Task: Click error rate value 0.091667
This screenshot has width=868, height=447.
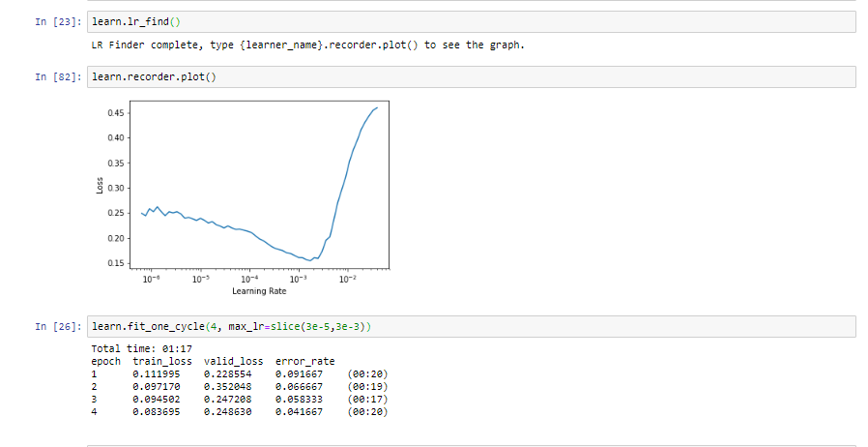Action: point(299,373)
